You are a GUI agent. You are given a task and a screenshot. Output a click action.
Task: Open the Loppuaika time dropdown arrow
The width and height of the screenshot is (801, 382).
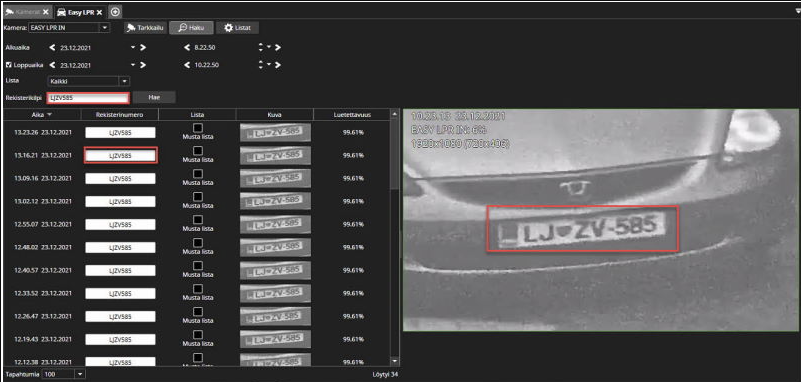pos(268,65)
